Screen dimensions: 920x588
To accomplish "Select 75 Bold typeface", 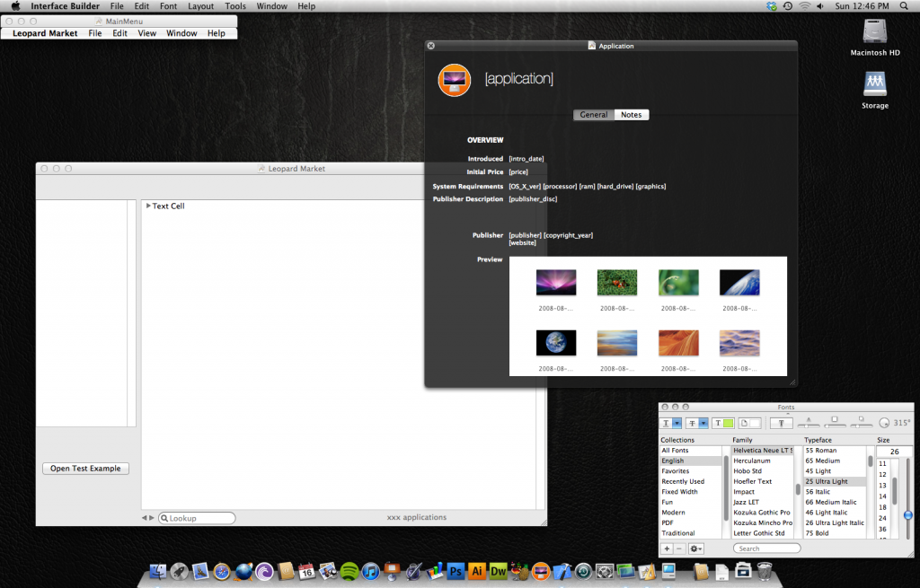I will tap(835, 533).
